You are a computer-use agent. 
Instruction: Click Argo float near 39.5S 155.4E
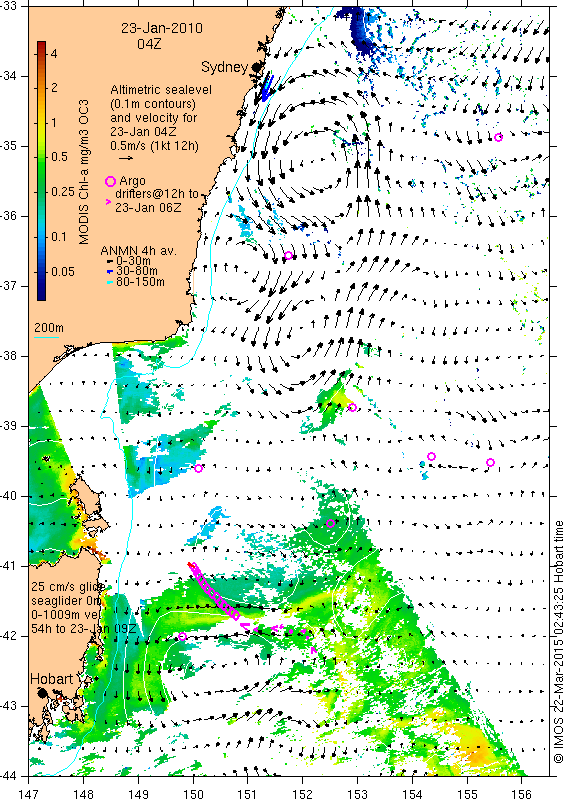[x=490, y=463]
